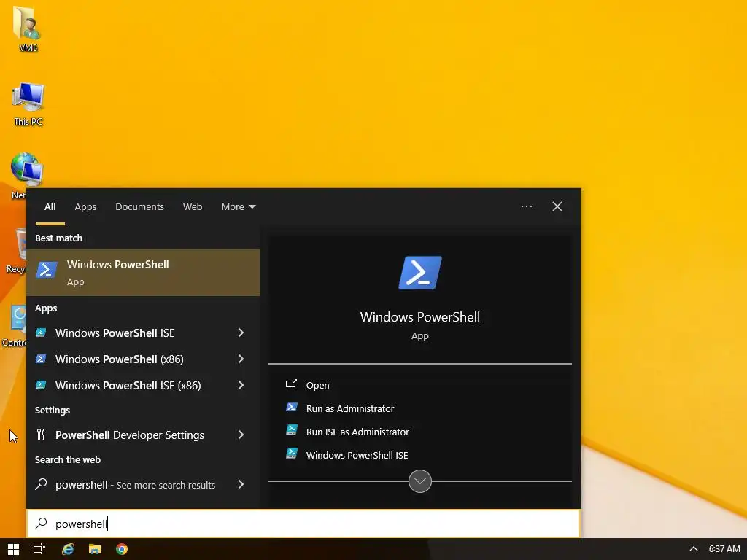The image size is (747, 560).
Task: Select the Windows PowerShell best match
Action: [143, 273]
